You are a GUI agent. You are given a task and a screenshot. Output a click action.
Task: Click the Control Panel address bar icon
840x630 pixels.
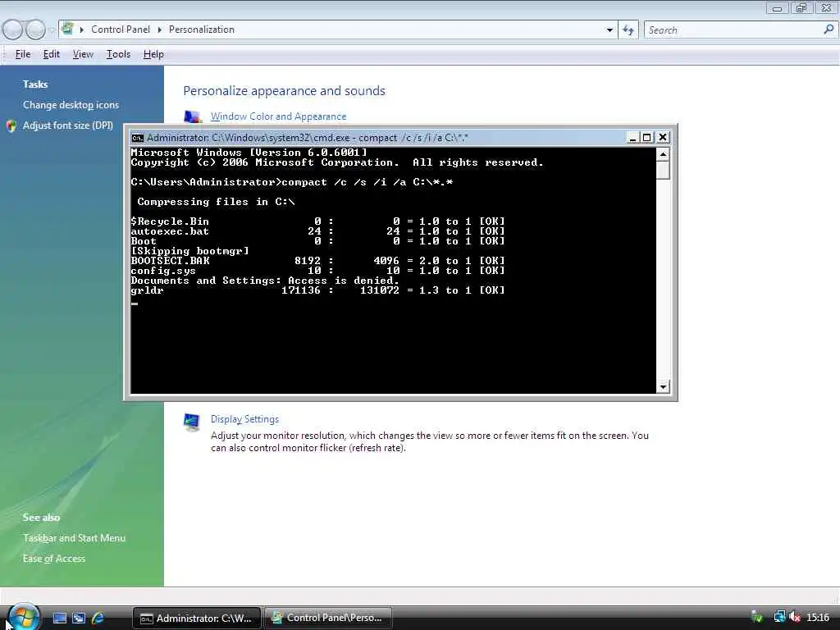pyautogui.click(x=67, y=29)
